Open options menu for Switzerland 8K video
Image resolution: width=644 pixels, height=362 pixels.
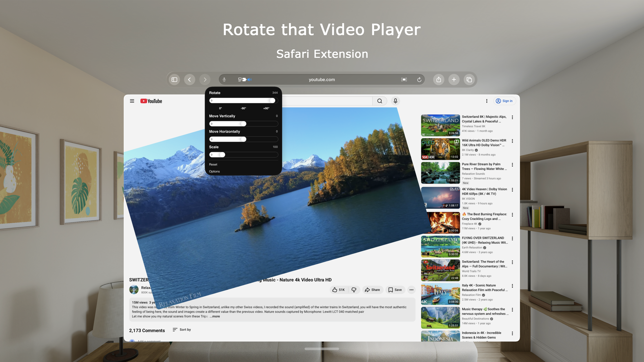[512, 117]
